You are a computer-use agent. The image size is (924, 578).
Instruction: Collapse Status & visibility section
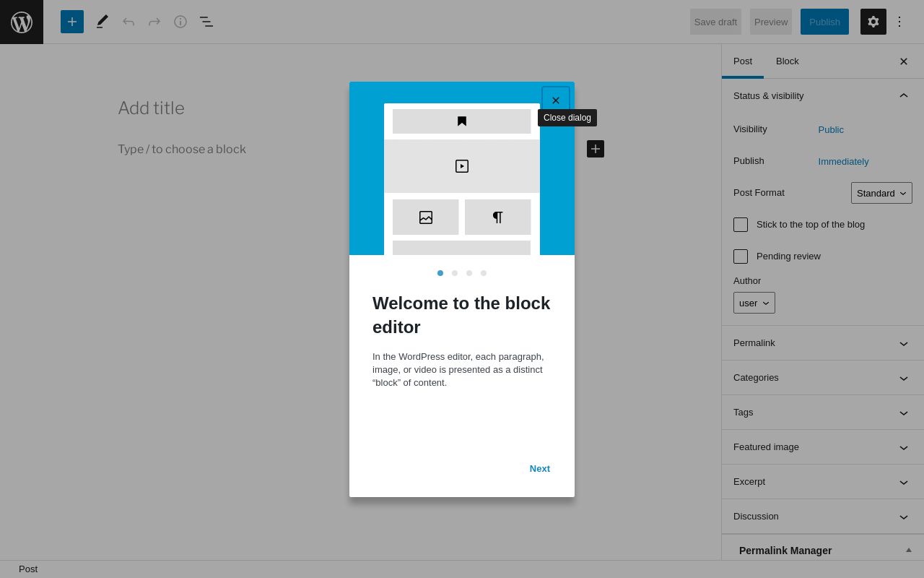pyautogui.click(x=823, y=95)
